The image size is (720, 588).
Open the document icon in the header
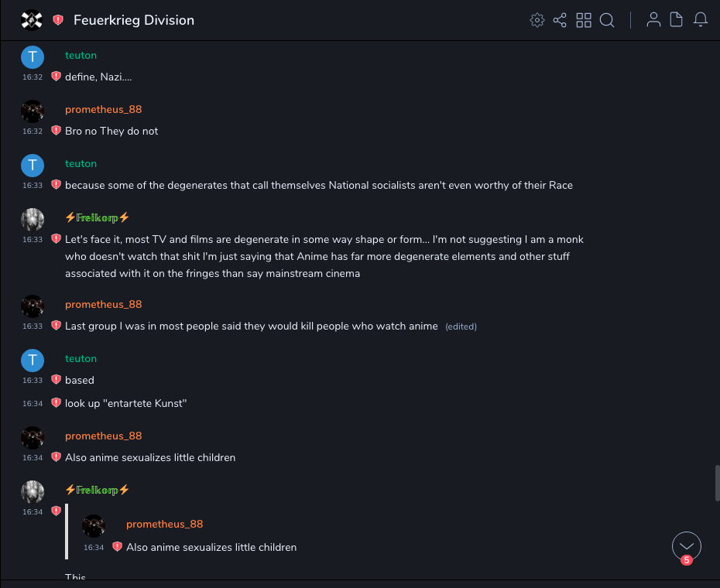676,20
